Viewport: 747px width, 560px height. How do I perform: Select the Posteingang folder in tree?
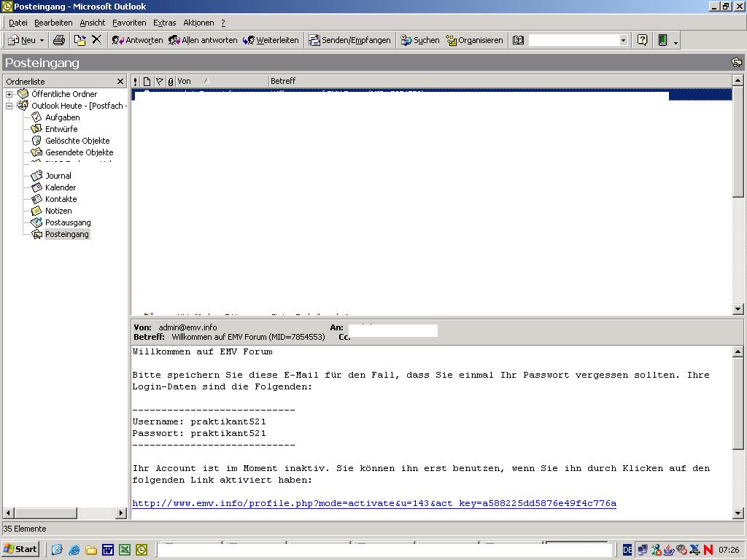(x=66, y=234)
